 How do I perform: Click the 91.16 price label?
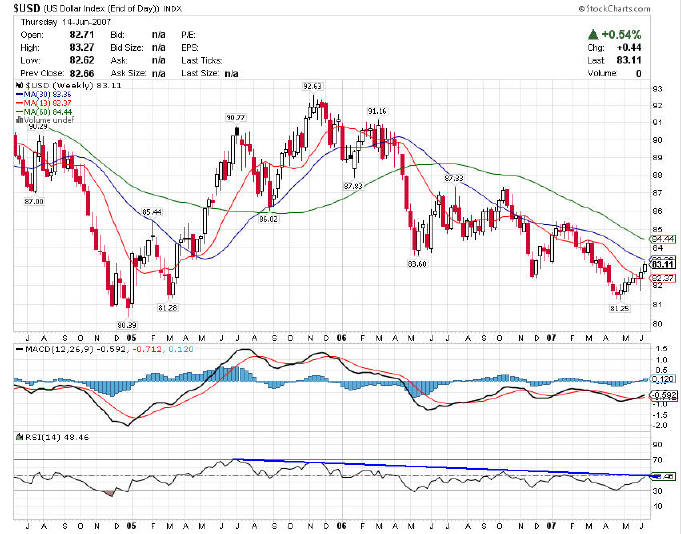pyautogui.click(x=377, y=112)
